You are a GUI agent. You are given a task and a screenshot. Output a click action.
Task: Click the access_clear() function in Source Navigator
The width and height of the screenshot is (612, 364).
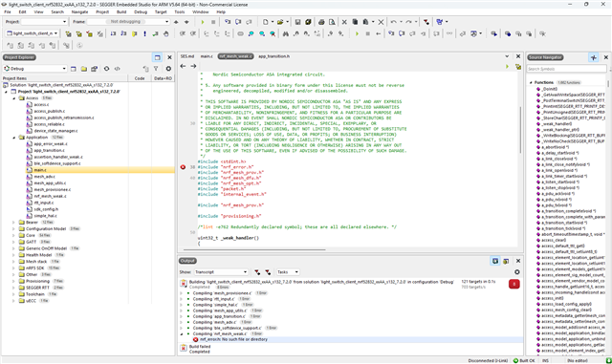point(554,241)
